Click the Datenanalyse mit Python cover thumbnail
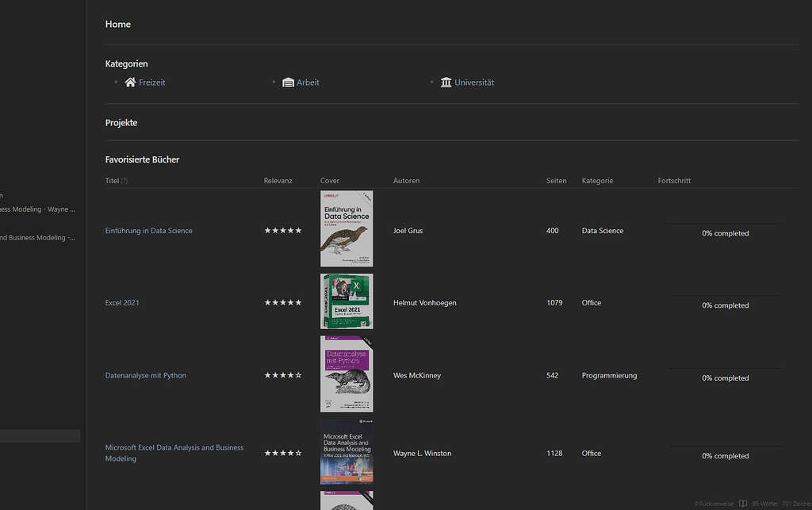The height and width of the screenshot is (510, 812). pos(347,374)
